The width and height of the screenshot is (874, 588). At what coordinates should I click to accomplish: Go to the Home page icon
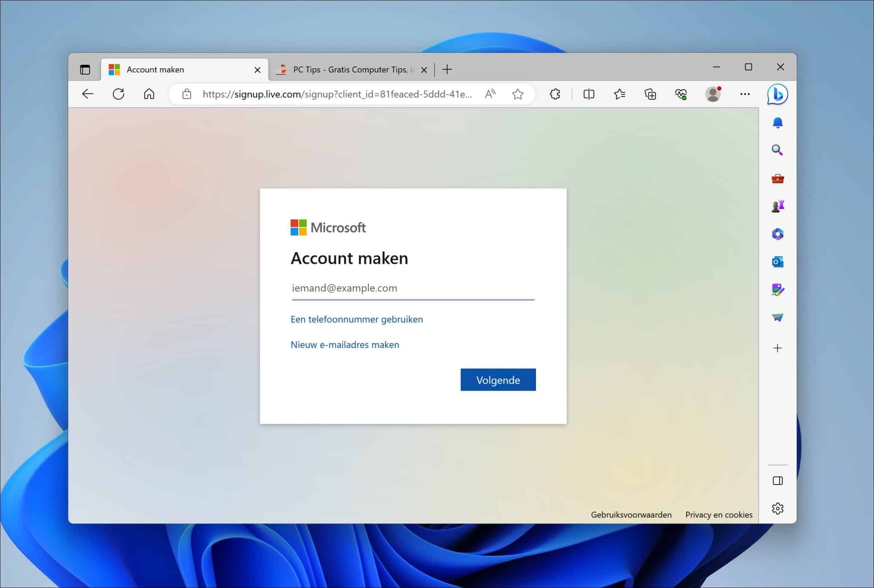click(x=149, y=94)
